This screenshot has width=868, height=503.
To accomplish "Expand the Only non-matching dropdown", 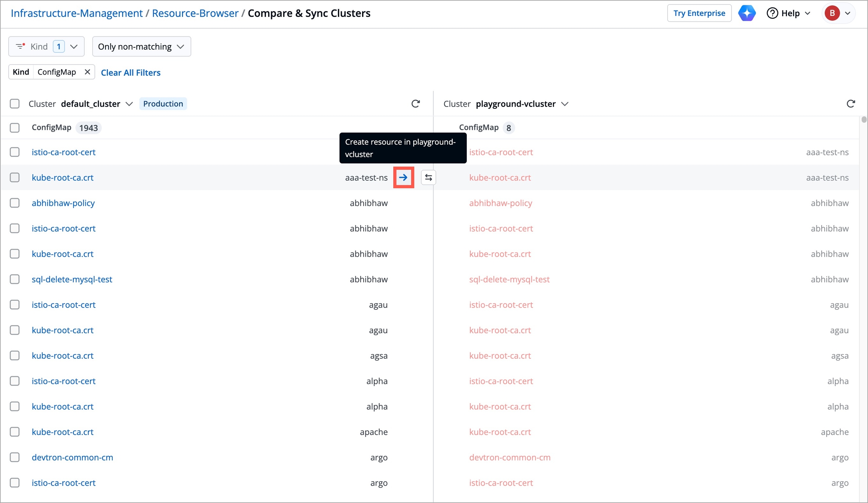I will pyautogui.click(x=141, y=46).
